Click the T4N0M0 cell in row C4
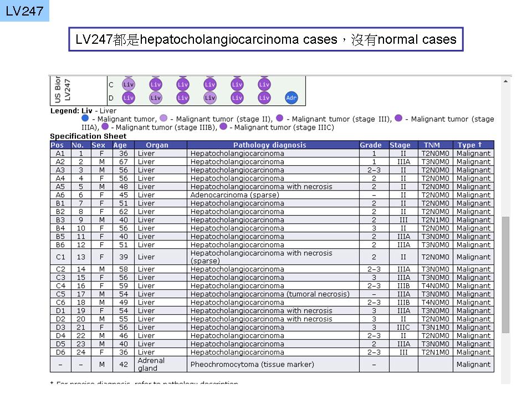Viewport: 532px width, 399px height. (436, 286)
